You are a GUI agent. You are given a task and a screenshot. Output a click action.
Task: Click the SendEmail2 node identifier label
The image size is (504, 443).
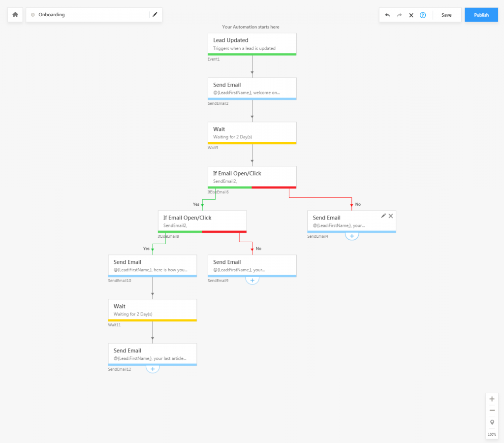click(x=218, y=103)
